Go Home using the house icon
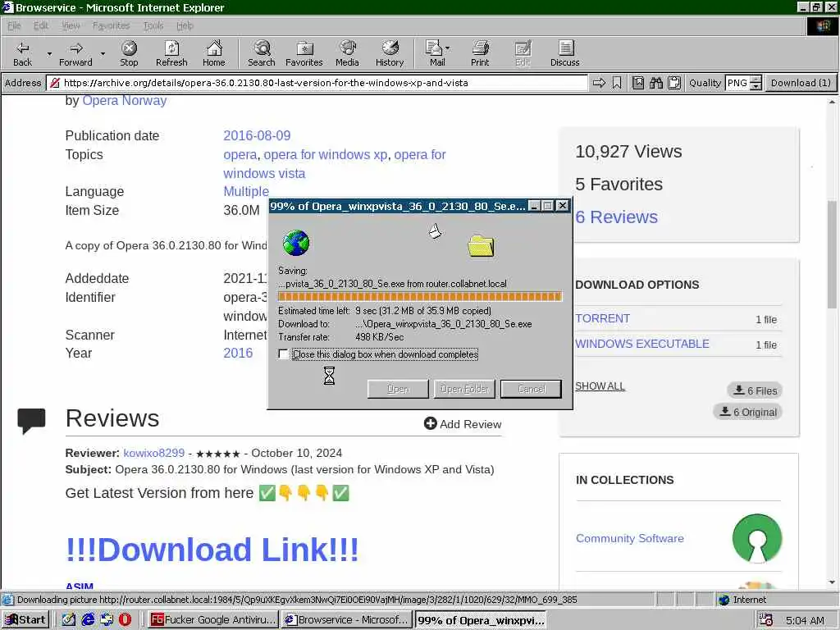 tap(214, 53)
